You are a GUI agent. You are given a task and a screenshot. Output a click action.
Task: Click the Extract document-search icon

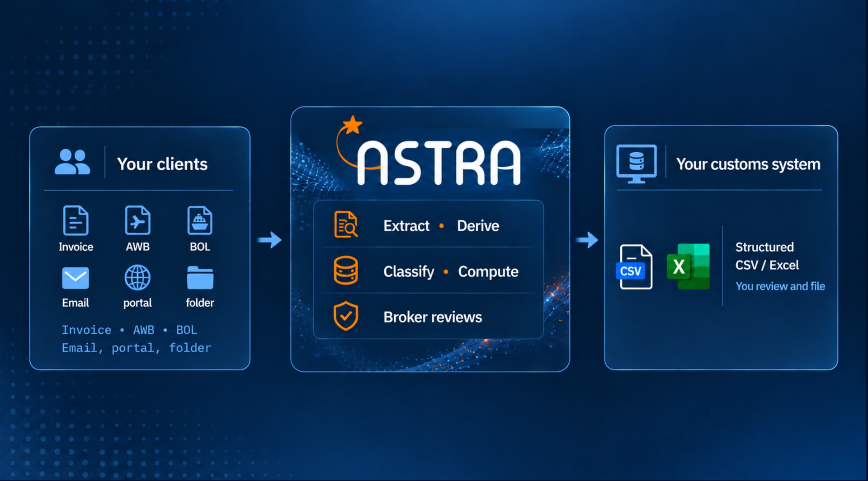tap(346, 224)
